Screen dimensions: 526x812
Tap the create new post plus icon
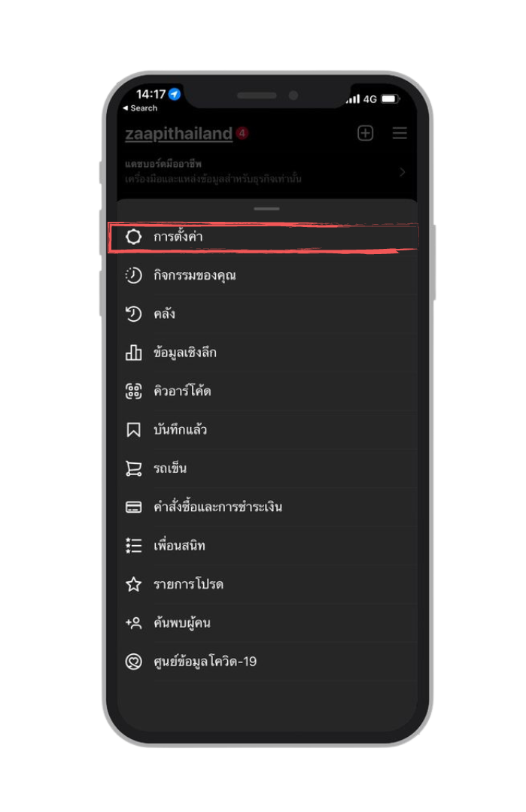click(x=366, y=133)
